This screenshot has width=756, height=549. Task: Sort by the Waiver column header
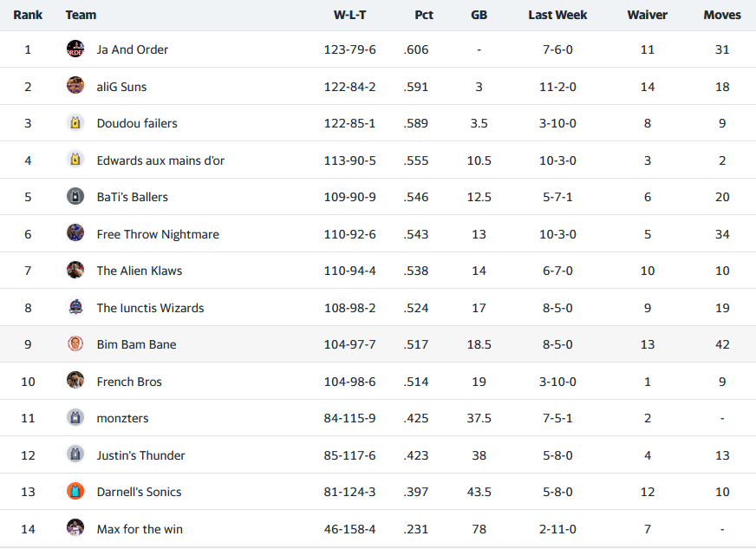647,15
